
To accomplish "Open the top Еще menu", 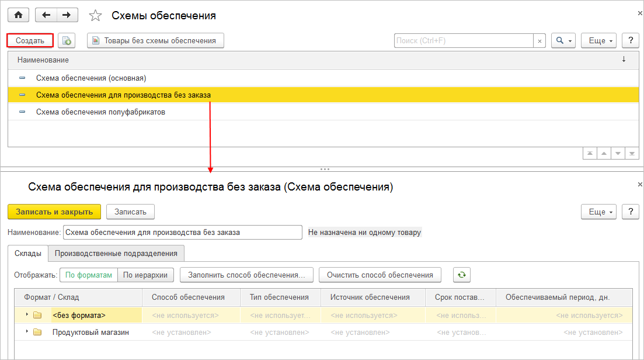I will 598,41.
